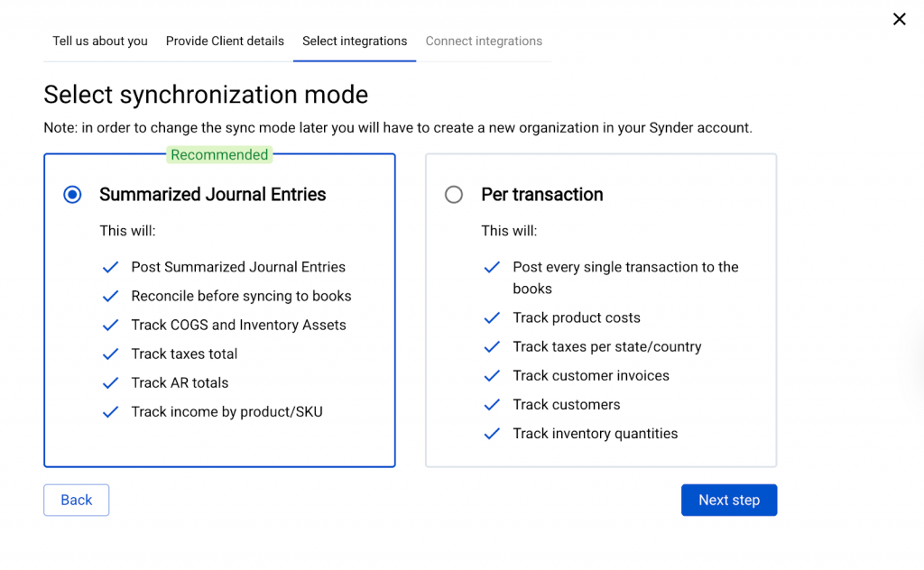Click checkmark beside Track income by product/SKU
This screenshot has width=924, height=570.
coord(111,412)
